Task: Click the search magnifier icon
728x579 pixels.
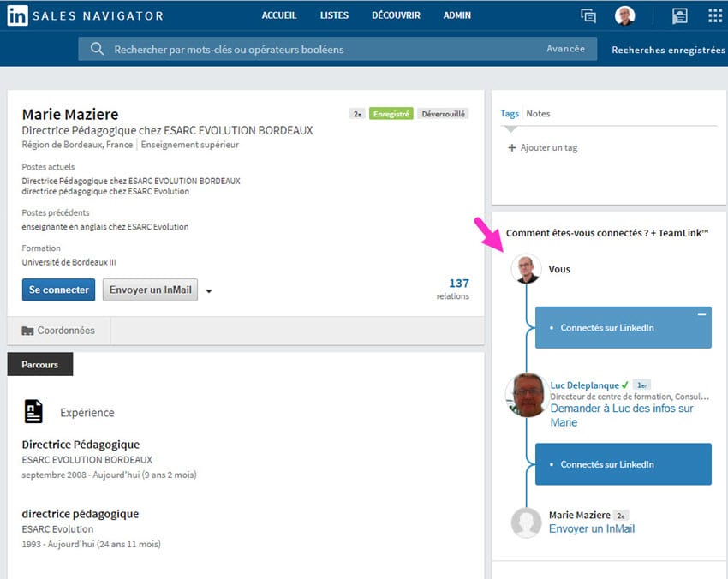Action: (x=97, y=49)
